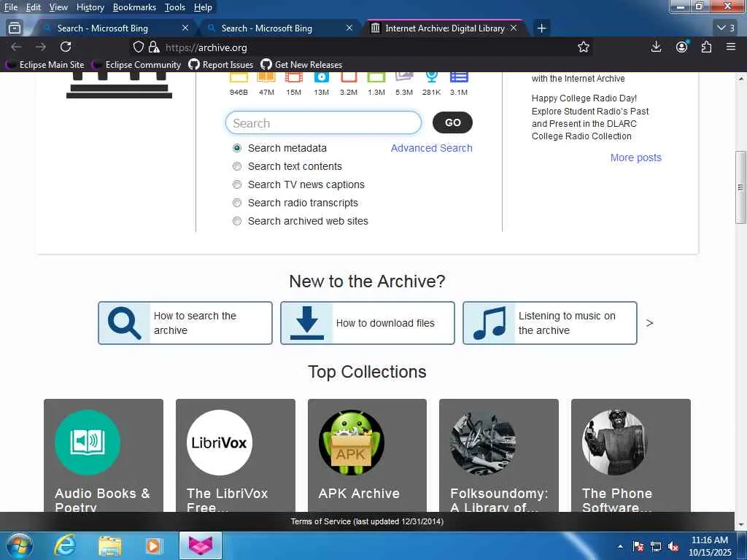Open the Edit menu

tap(33, 7)
